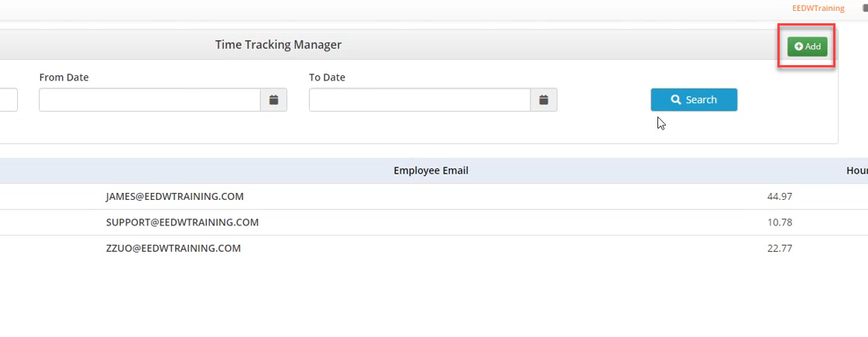Sort by the cut-off Hours column header
Image resolution: width=868 pixels, height=337 pixels.
click(857, 170)
